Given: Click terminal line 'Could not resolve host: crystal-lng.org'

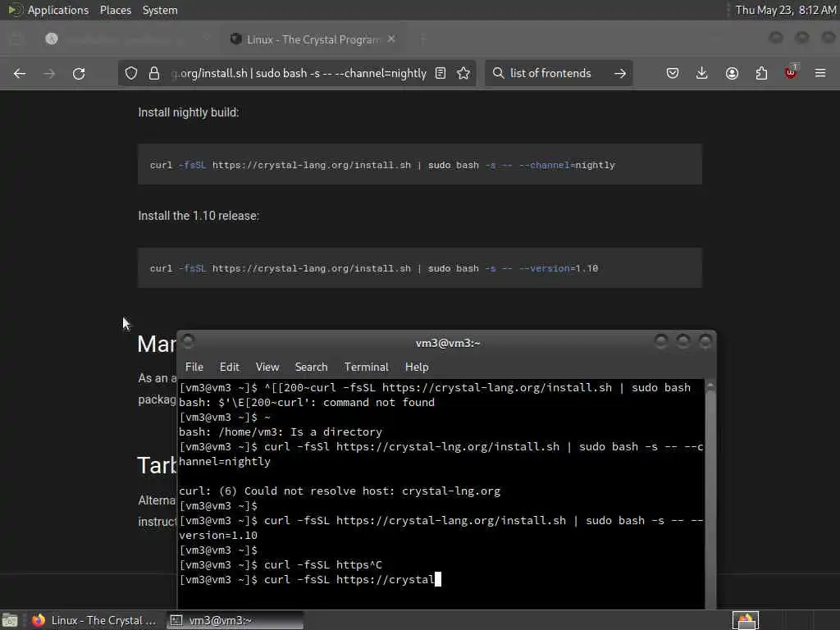Looking at the screenshot, I should (x=340, y=491).
